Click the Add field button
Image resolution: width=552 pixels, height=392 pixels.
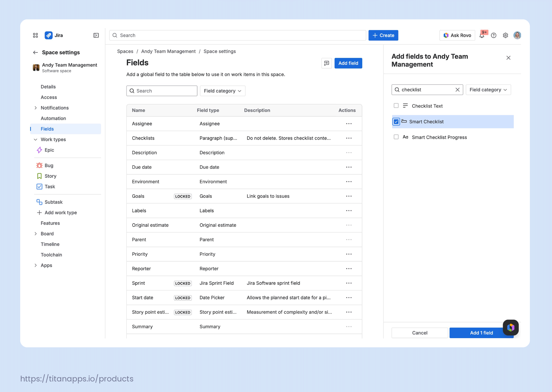[x=348, y=63]
